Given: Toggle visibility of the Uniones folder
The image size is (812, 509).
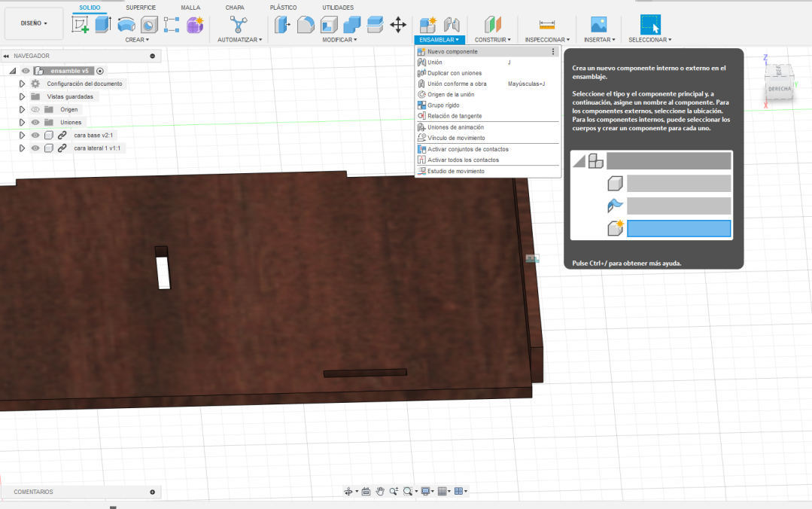Looking at the screenshot, I should point(35,122).
